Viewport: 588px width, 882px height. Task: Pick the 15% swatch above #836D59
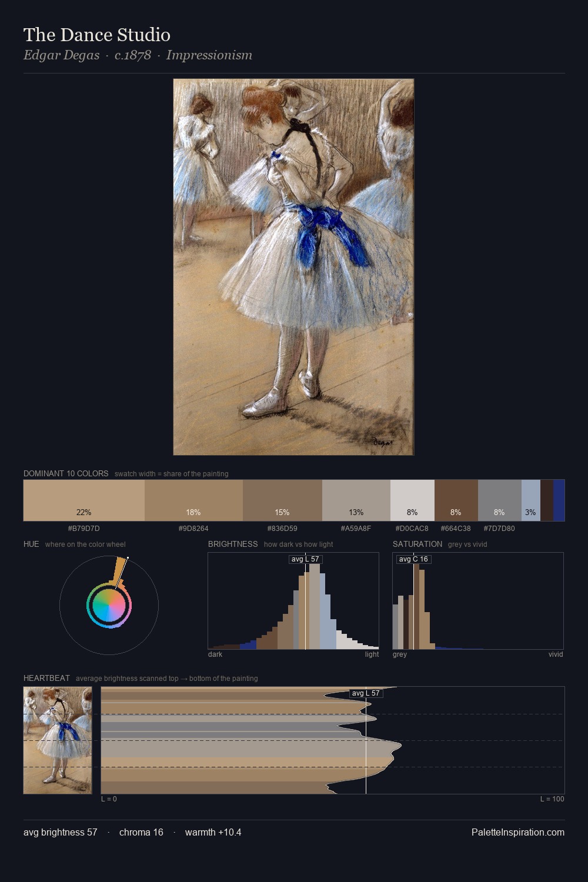[282, 500]
